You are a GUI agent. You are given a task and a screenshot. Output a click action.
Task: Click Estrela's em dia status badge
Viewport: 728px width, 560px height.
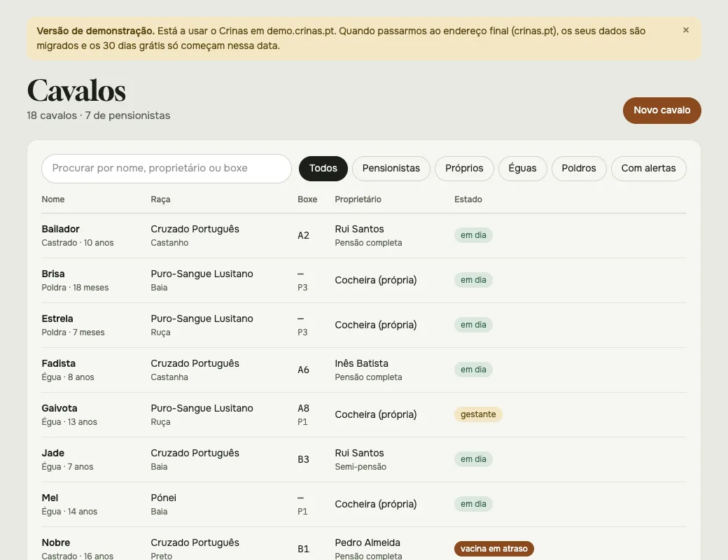point(473,325)
